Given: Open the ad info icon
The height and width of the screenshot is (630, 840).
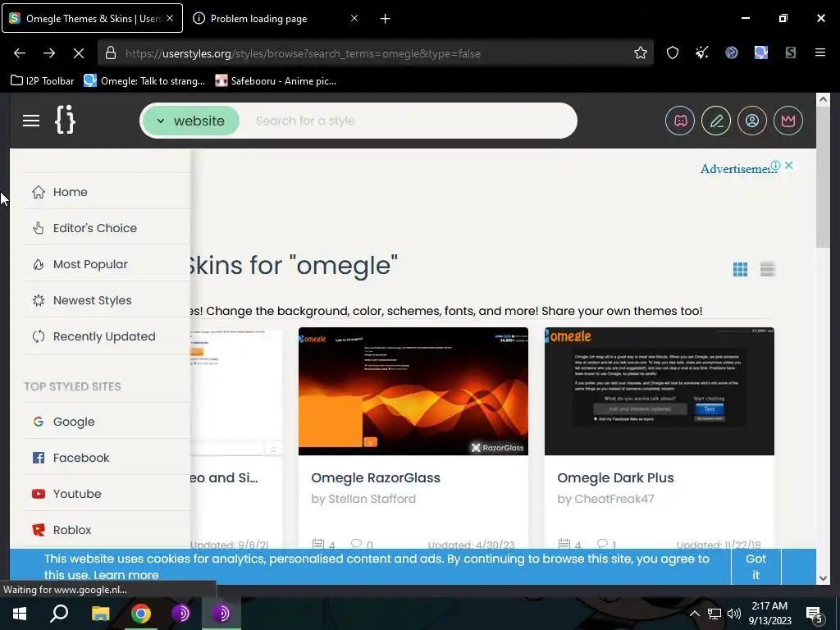Looking at the screenshot, I should [x=775, y=166].
